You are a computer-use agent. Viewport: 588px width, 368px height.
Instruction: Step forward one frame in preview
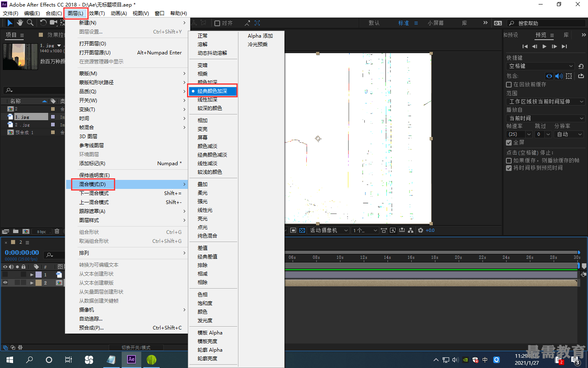click(x=554, y=46)
